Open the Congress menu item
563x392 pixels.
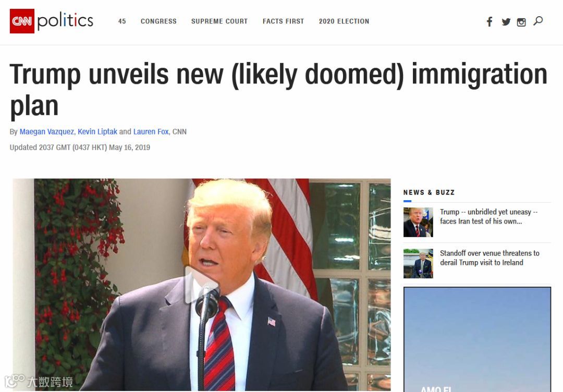click(158, 21)
